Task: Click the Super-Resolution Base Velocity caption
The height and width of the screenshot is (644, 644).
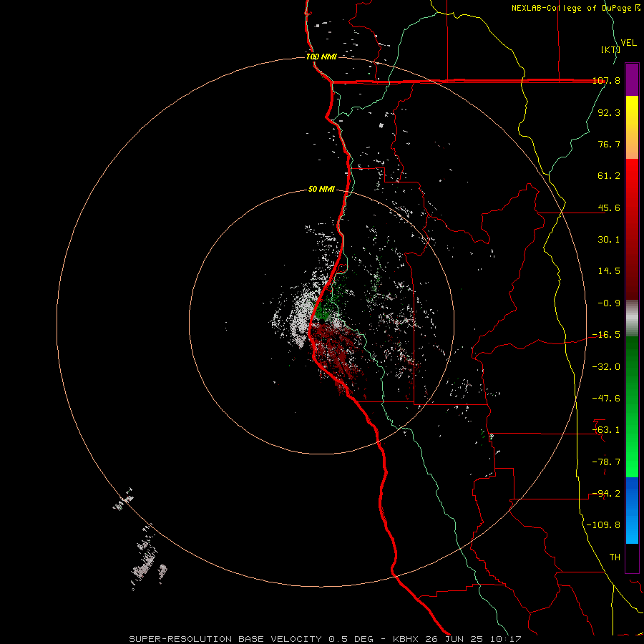Action: pyautogui.click(x=325, y=639)
